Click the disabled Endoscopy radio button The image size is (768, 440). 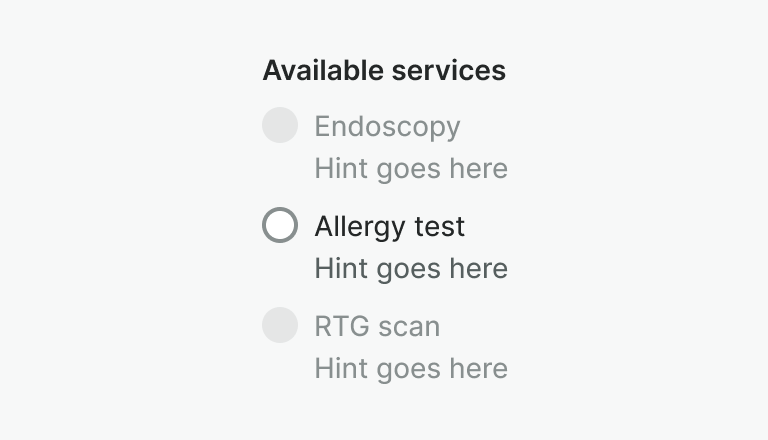(x=280, y=125)
